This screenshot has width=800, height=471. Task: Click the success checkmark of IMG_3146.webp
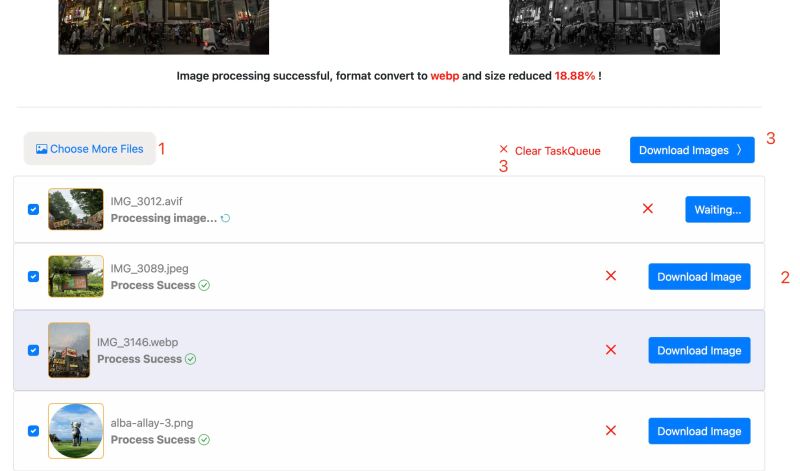(x=190, y=359)
